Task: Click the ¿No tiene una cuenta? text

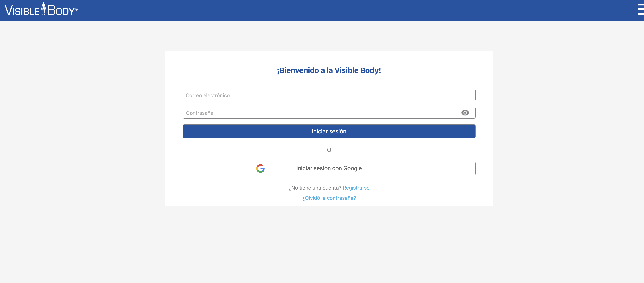Action: click(x=315, y=188)
